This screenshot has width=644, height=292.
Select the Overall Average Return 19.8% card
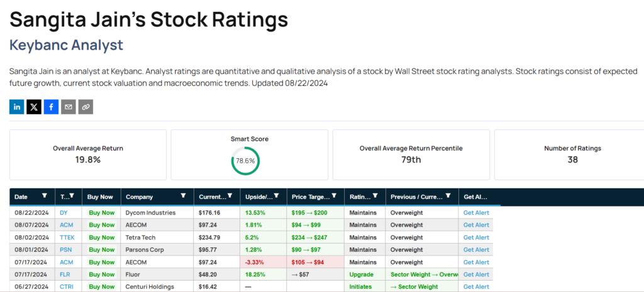coord(88,154)
